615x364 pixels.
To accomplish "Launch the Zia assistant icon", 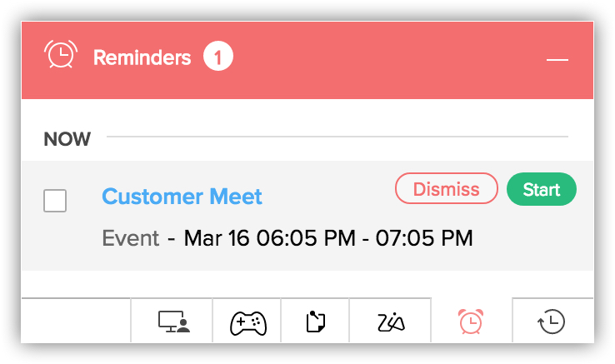I will (390, 322).
